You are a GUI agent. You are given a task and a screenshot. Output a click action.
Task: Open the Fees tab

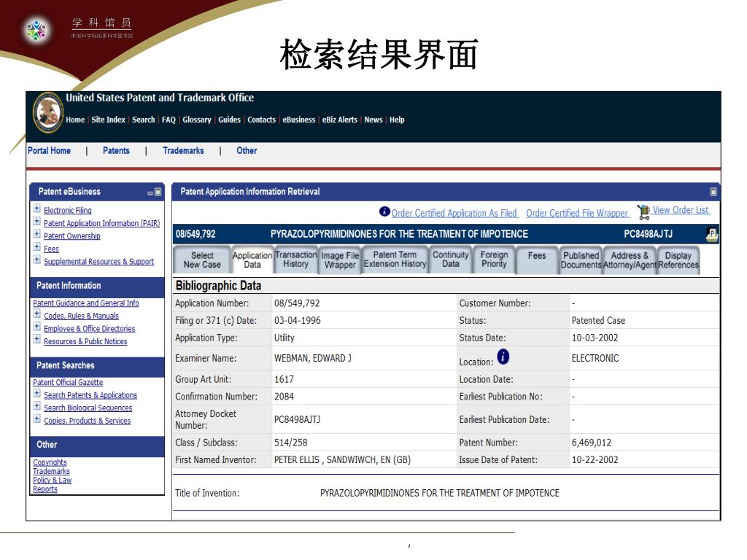point(537,260)
